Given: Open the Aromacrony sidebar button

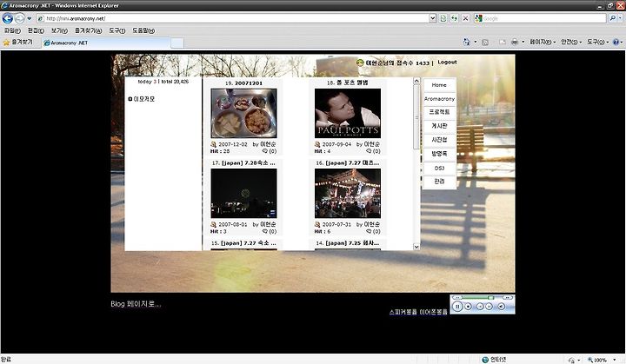Looking at the screenshot, I should click(439, 98).
